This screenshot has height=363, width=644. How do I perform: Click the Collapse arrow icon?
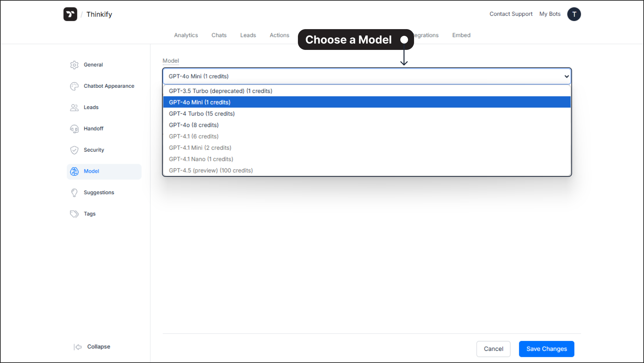(x=78, y=347)
